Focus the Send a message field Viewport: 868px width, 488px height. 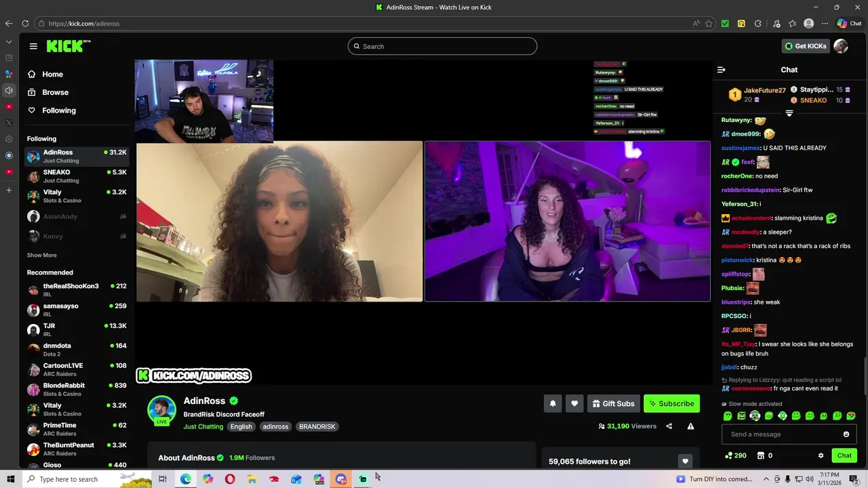pyautogui.click(x=789, y=434)
